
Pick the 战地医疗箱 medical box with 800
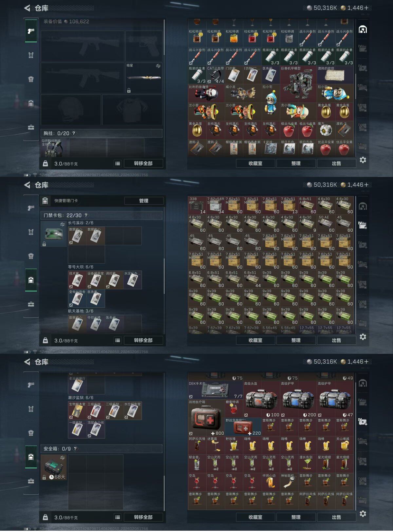[206, 418]
